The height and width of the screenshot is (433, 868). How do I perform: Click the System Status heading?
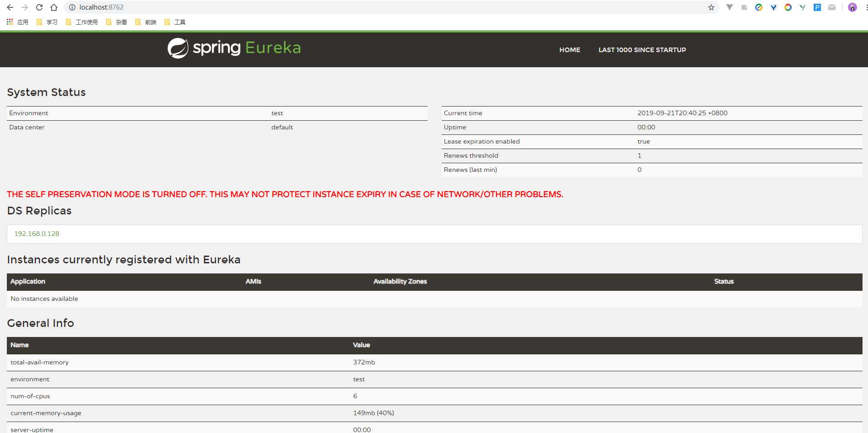pyautogui.click(x=46, y=92)
